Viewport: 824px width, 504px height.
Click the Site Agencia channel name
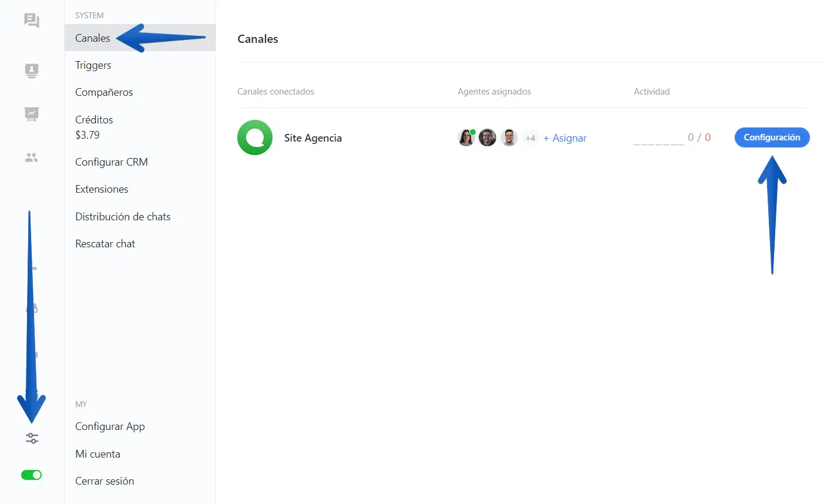[x=313, y=138]
